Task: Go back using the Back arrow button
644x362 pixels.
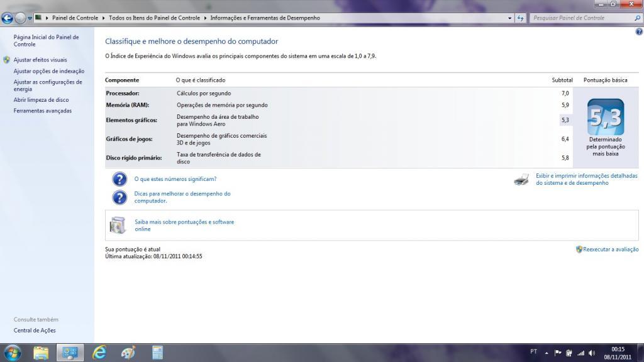Action: coord(7,18)
